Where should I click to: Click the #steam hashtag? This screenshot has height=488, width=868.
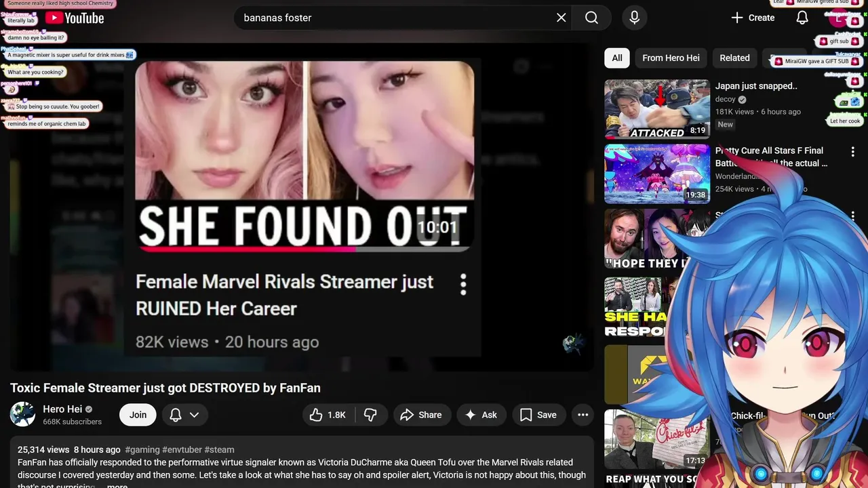[x=219, y=449]
